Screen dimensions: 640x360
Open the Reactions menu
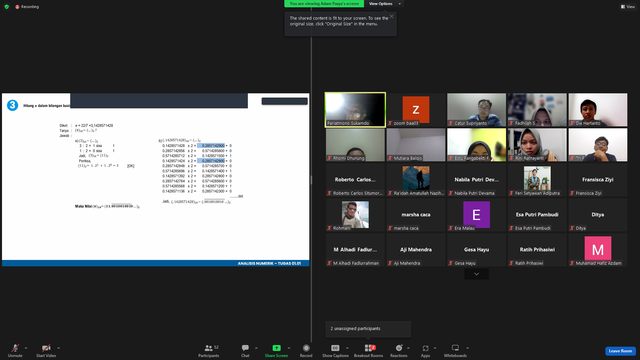[399, 350]
